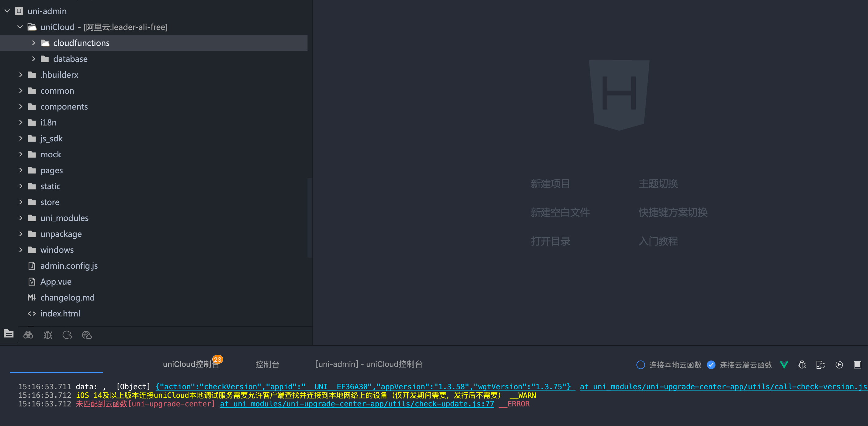Click the cloudfunctions folder icon
The height and width of the screenshot is (426, 868).
point(45,43)
